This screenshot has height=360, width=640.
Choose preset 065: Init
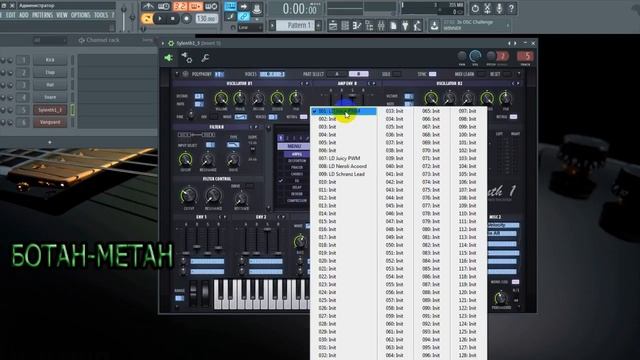point(431,111)
